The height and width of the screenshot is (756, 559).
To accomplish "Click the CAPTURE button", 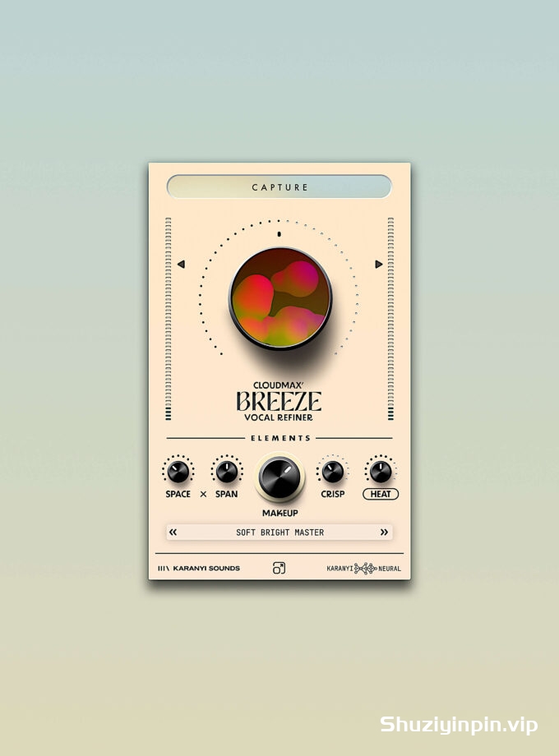I will (x=279, y=187).
